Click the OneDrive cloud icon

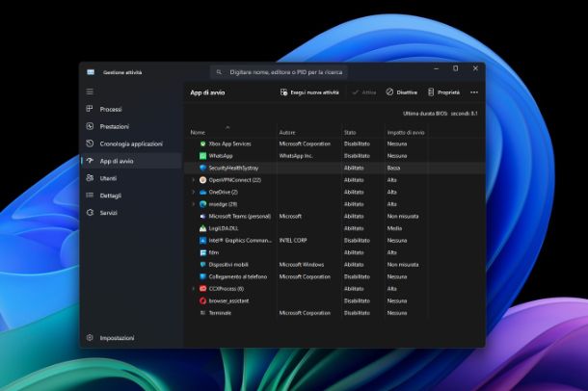point(202,193)
